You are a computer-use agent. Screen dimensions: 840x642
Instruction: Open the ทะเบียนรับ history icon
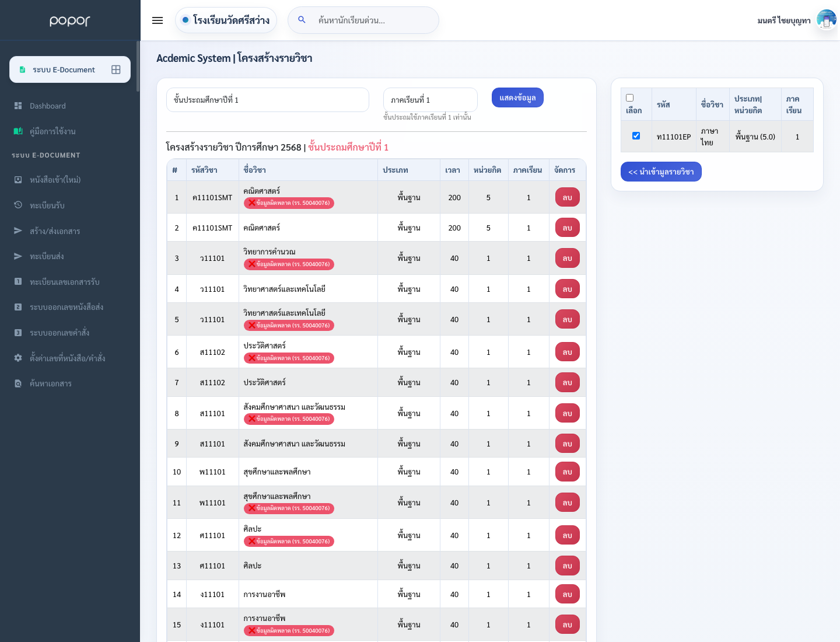click(18, 205)
